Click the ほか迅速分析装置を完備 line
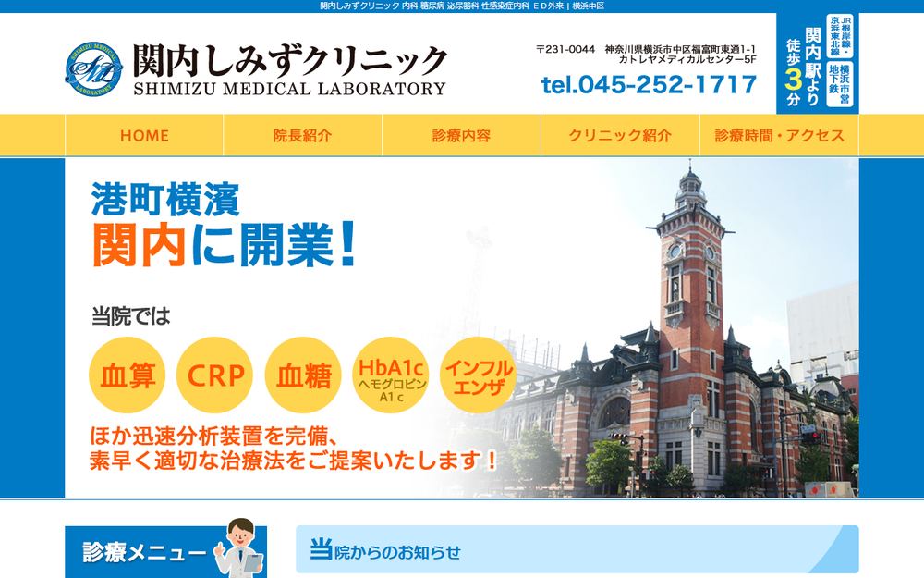 pyautogui.click(x=214, y=436)
